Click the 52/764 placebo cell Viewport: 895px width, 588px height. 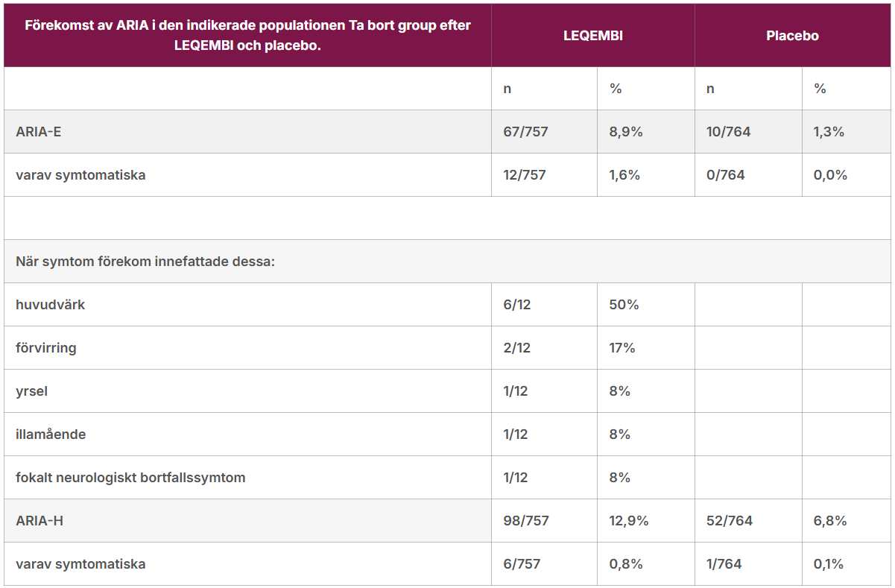click(x=728, y=521)
